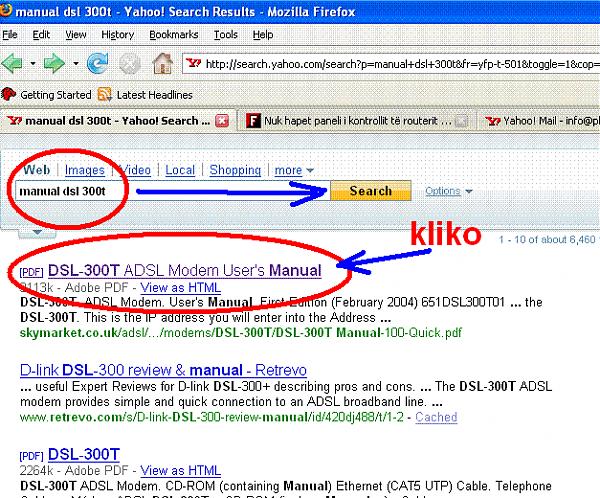Image resolution: width=600 pixels, height=498 pixels.
Task: Open the third result titled DSL-300T
Action: coord(84,454)
